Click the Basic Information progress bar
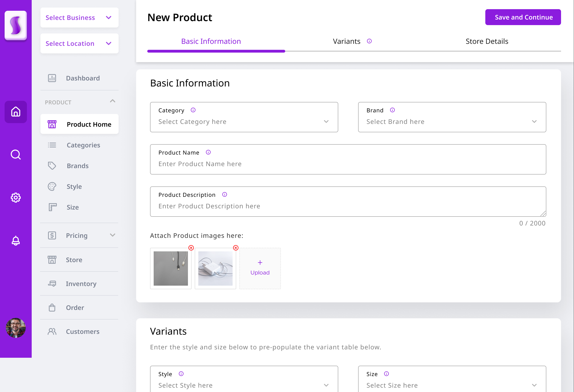Screen dimensions: 574x392 pyautogui.click(x=216, y=51)
